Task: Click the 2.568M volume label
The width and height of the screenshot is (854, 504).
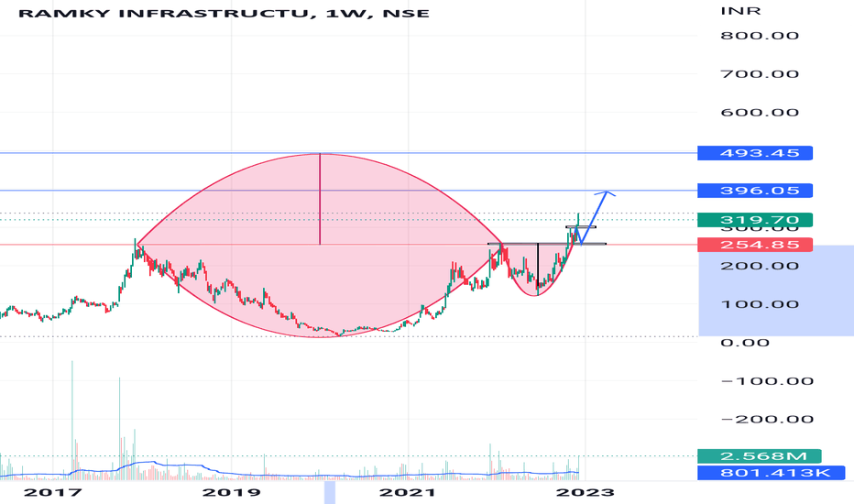Action: click(x=760, y=456)
